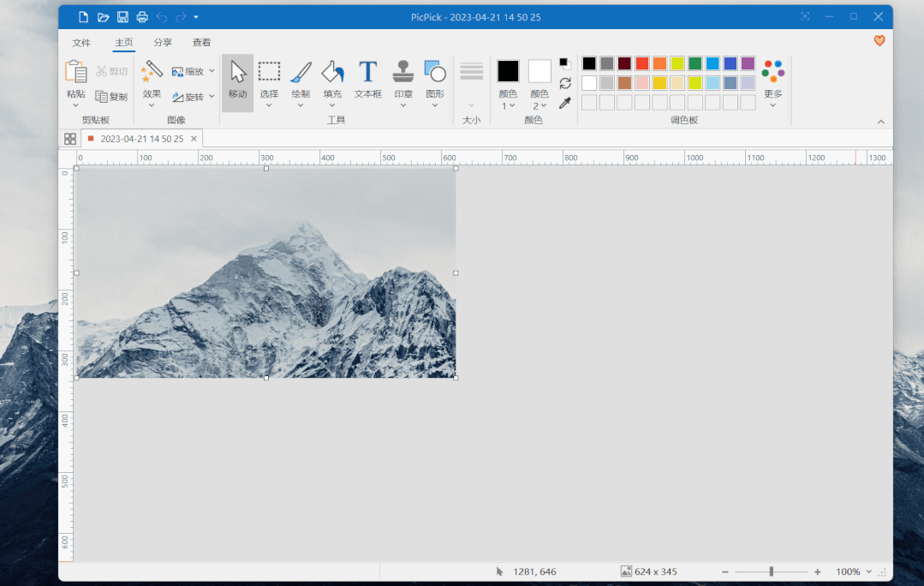Expand the 粘贴 paste options arrow
The image size is (924, 586).
(x=75, y=105)
